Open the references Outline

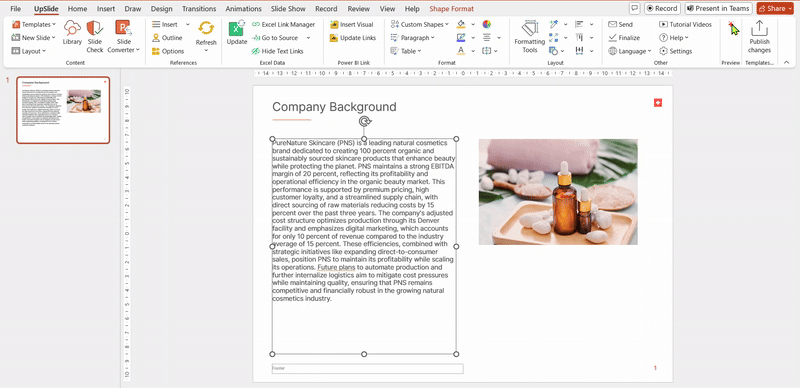[x=167, y=38]
